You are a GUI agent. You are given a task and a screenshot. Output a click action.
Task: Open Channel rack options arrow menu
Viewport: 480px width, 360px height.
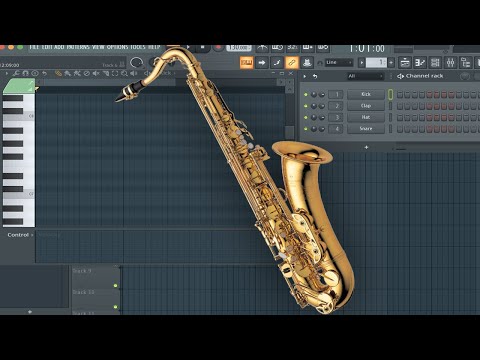[304, 76]
